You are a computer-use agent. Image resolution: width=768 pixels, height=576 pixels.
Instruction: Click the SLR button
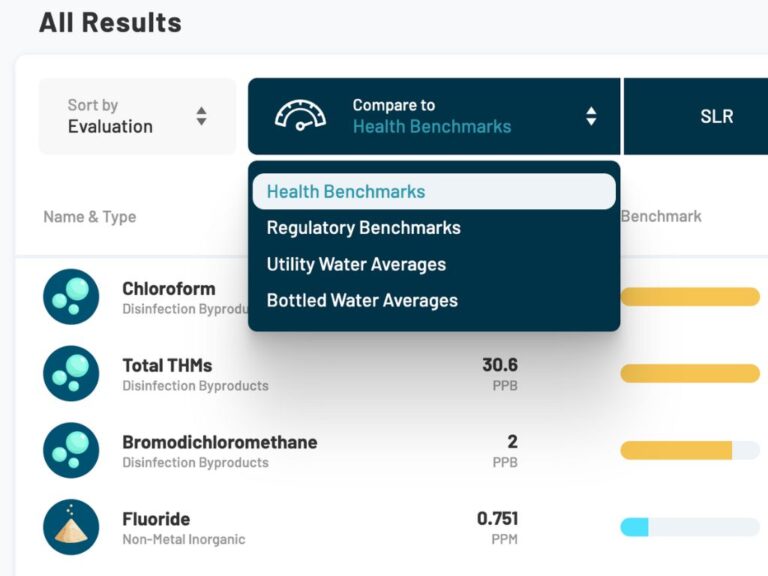(x=716, y=116)
